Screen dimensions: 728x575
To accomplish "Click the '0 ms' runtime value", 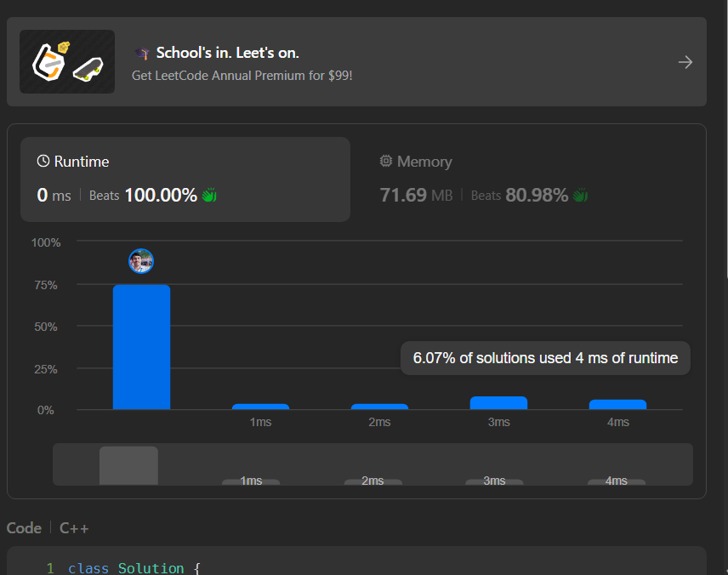I will 54,195.
